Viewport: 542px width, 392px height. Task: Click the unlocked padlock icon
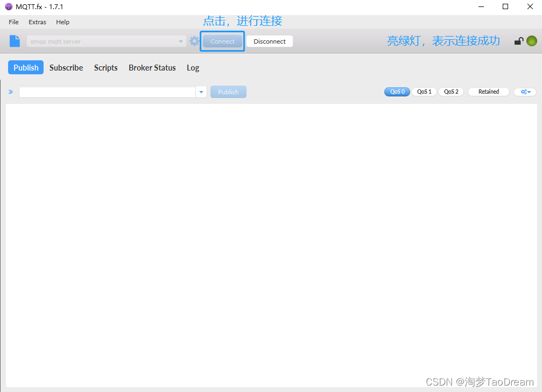click(x=519, y=41)
